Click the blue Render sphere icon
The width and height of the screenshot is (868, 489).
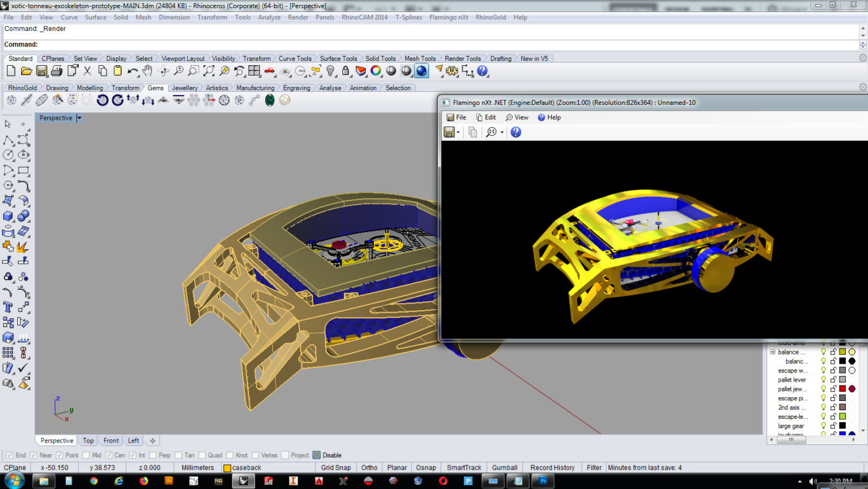coord(422,71)
